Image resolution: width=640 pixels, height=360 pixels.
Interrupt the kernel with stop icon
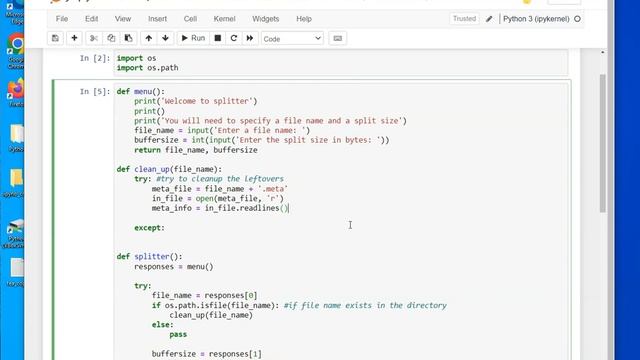tap(218, 38)
